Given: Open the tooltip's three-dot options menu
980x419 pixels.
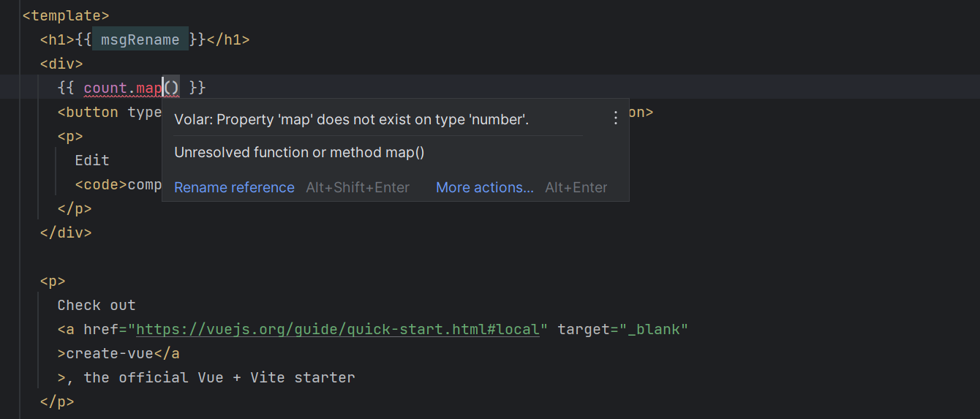Looking at the screenshot, I should [x=615, y=118].
